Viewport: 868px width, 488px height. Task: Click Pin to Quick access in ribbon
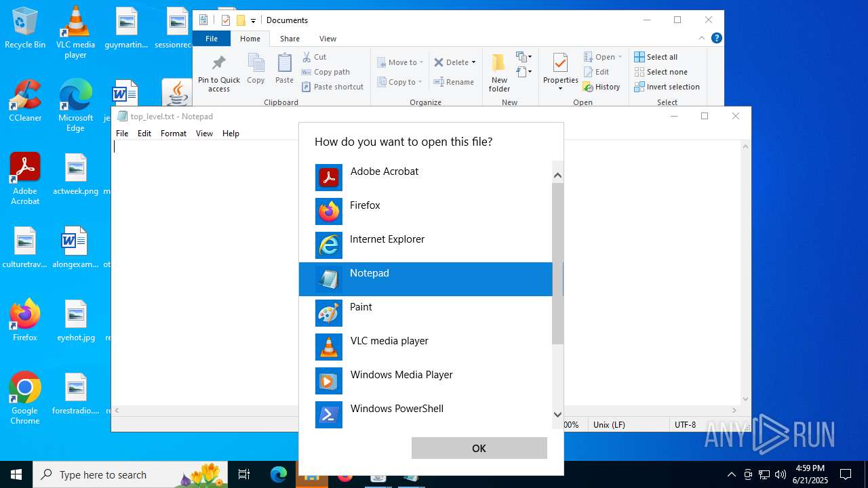click(219, 73)
